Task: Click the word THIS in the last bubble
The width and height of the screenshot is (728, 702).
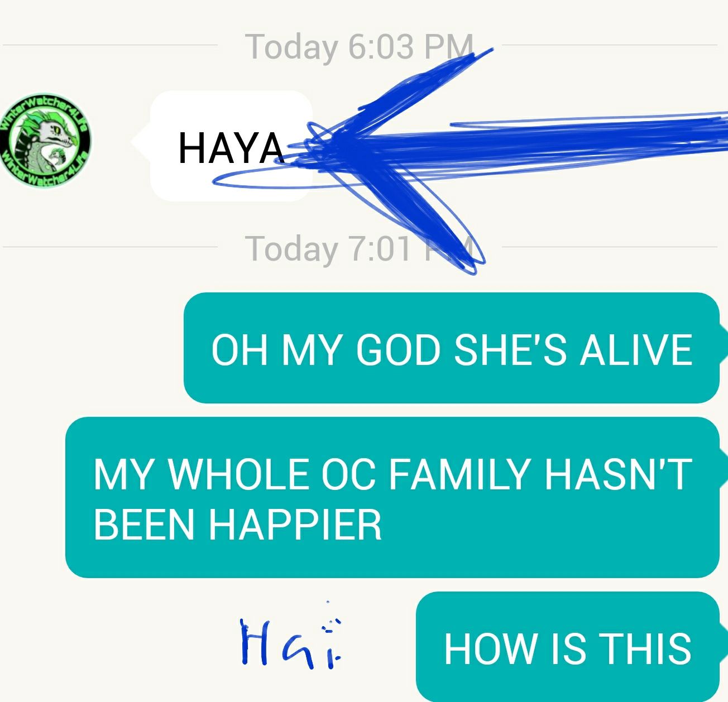Action: click(645, 648)
